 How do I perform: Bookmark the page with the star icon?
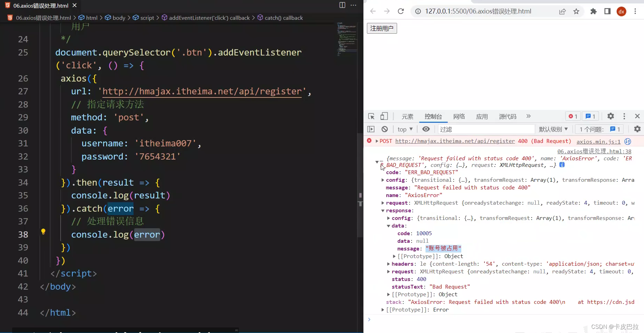[576, 11]
